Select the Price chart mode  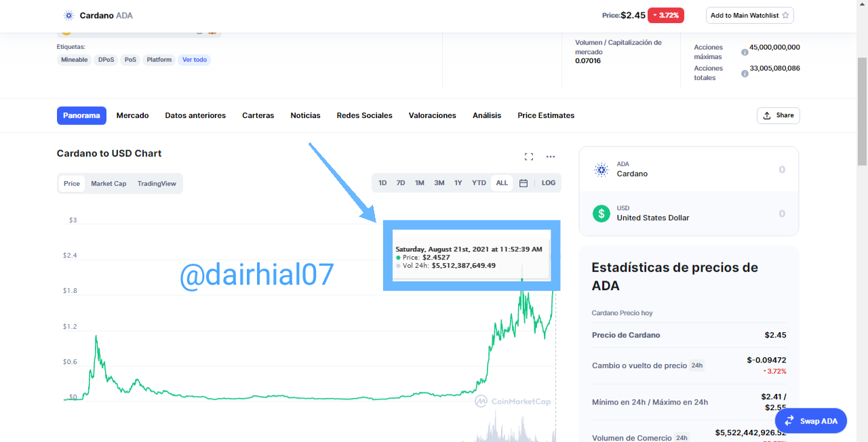point(72,184)
